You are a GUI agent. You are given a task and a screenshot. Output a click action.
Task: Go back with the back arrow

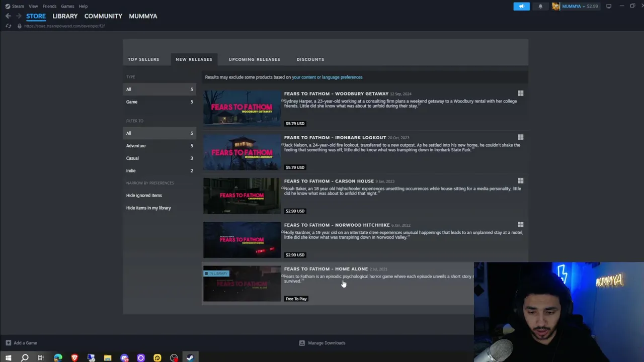click(x=8, y=16)
